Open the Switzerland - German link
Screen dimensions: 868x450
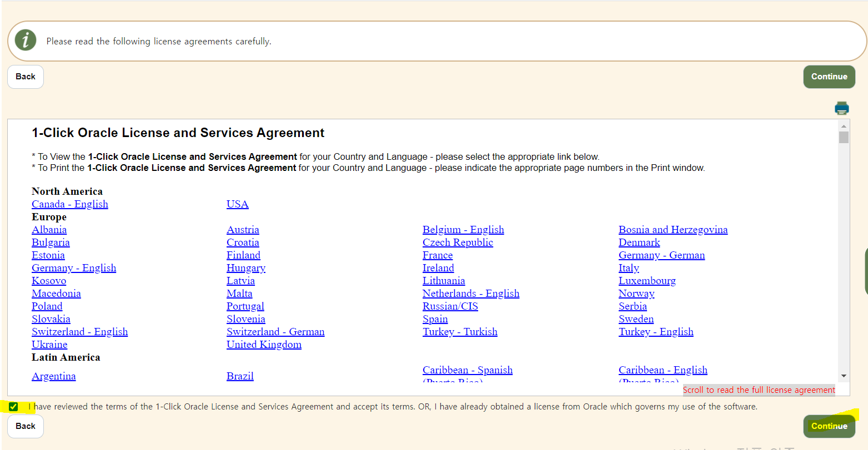click(275, 332)
